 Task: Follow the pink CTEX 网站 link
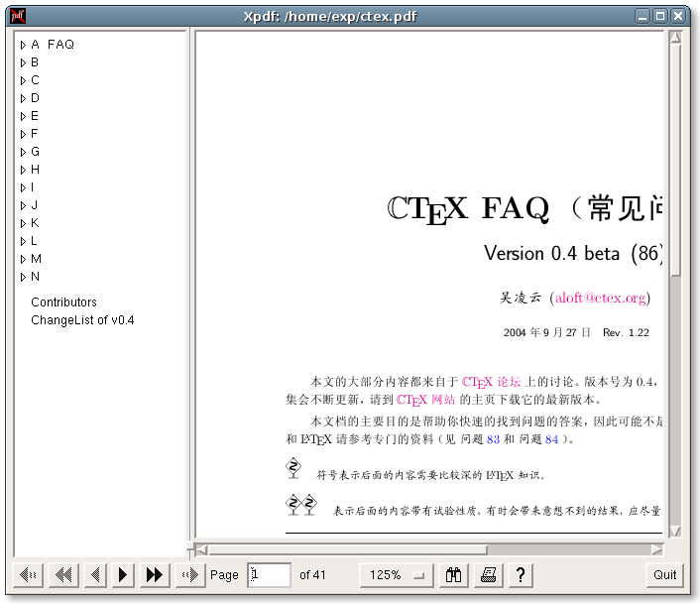pyautogui.click(x=425, y=400)
